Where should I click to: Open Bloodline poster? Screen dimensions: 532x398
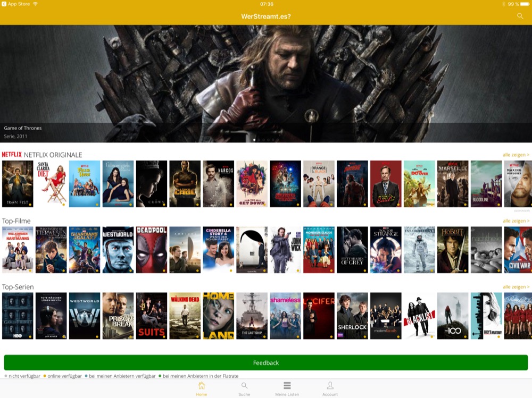coord(486,184)
